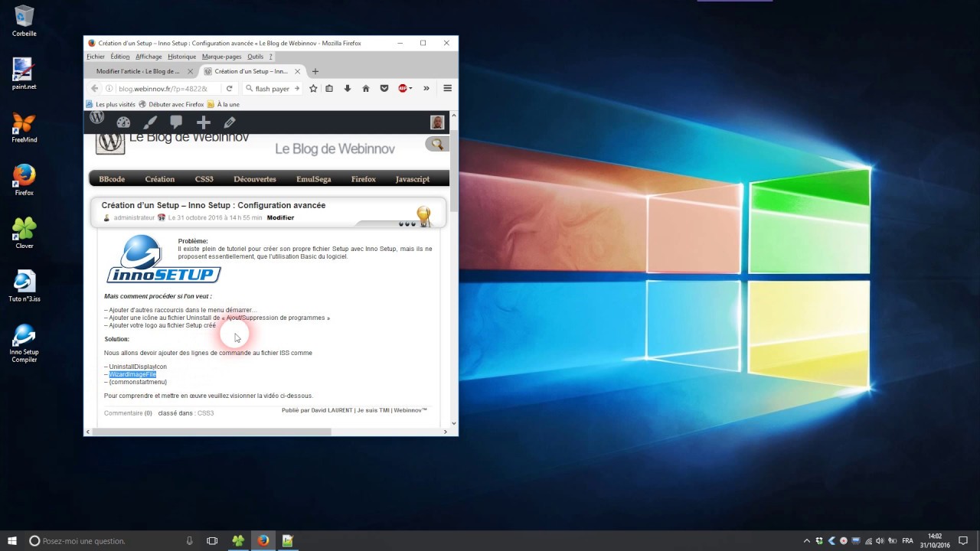Click the innoSETUP logo image
Viewport: 980px width, 551px height.
coord(163,259)
